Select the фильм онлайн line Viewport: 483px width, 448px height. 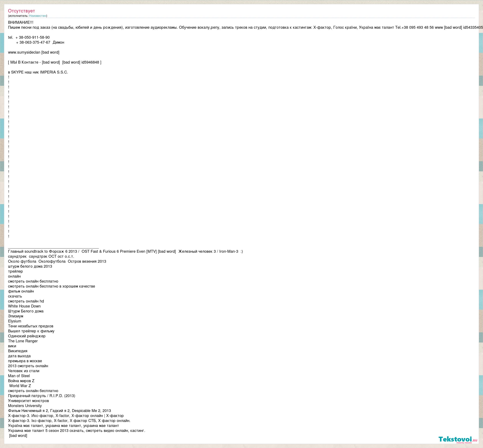coord(21,291)
